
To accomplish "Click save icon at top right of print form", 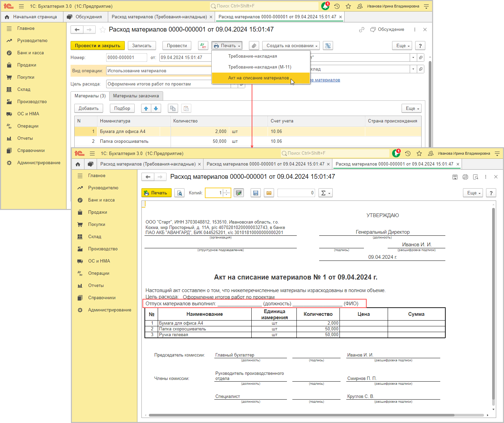I will (455, 177).
